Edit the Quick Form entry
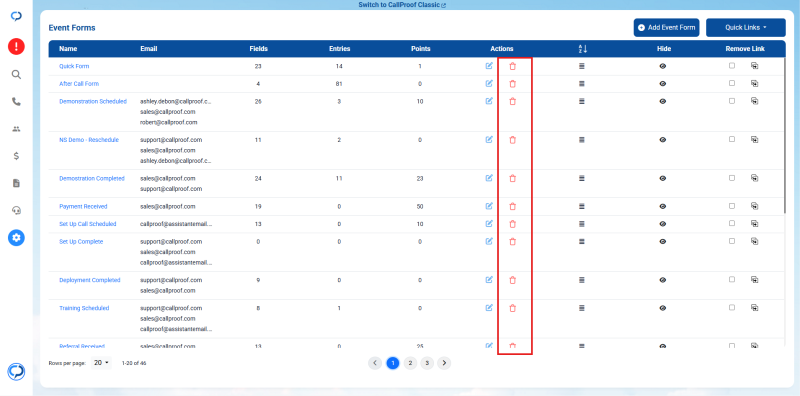Image resolution: width=800 pixels, height=396 pixels. click(489, 66)
